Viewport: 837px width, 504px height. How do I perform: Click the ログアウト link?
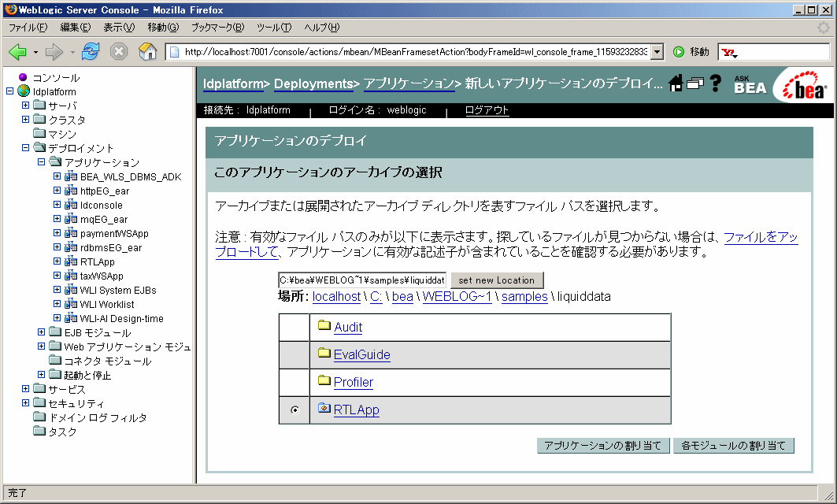[487, 110]
